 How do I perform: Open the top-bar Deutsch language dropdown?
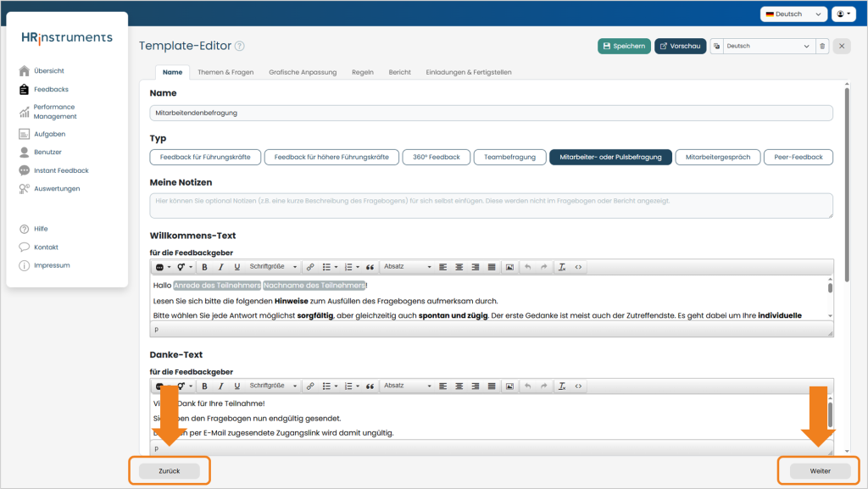click(793, 14)
